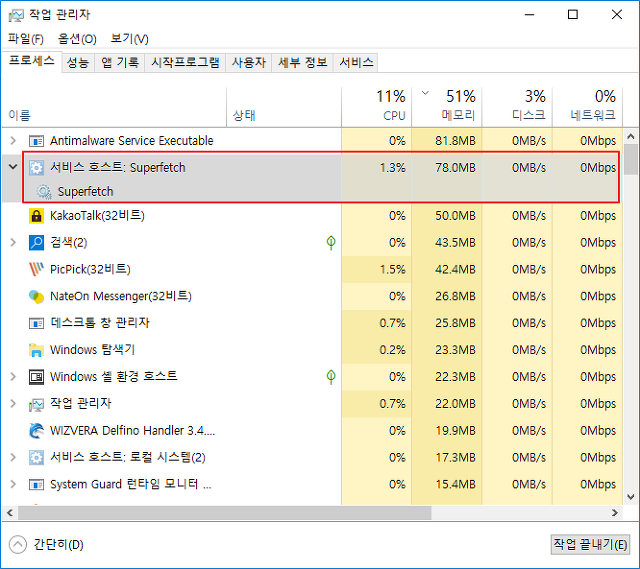640x569 pixels.
Task: Switch to the 시작프로그램 tab
Action: [185, 63]
